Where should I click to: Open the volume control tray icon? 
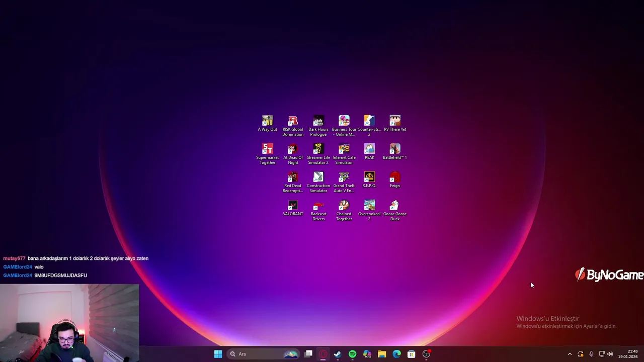(x=610, y=354)
